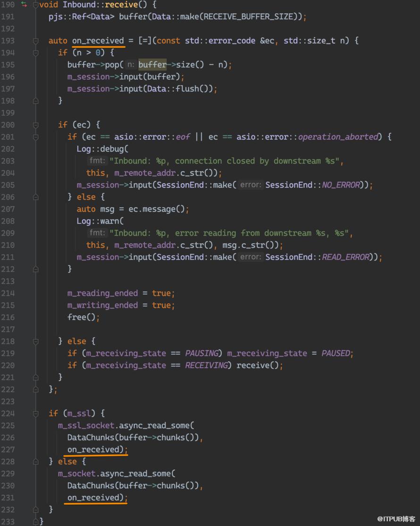Fold the else block at line 218
This screenshot has width=420, height=526.
tap(35, 341)
